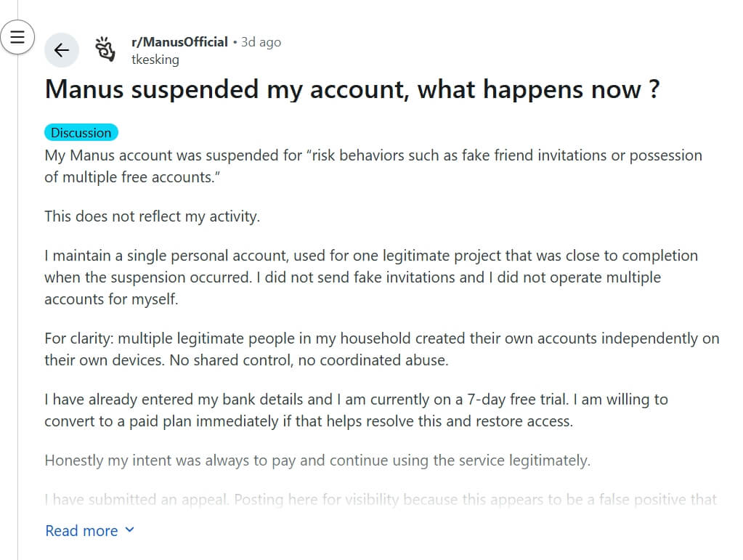This screenshot has width=743, height=560.
Task: Expand the truncated post with Read more
Action: [81, 530]
